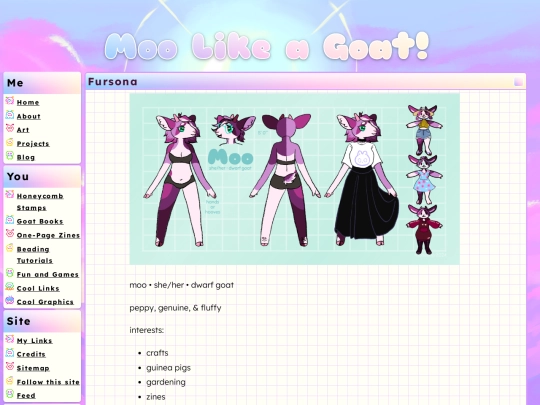
Task: Click the icon beside Follow this site
Action: point(10,380)
